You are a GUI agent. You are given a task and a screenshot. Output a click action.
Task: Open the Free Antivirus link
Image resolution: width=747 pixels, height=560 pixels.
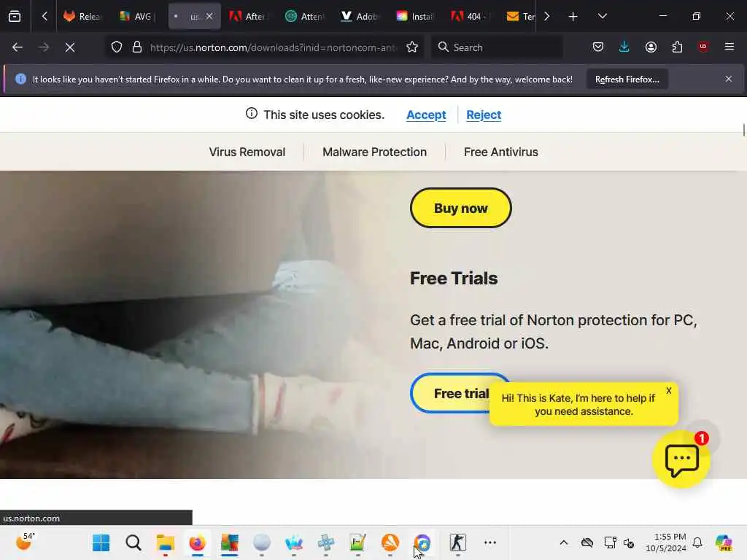[x=500, y=152]
